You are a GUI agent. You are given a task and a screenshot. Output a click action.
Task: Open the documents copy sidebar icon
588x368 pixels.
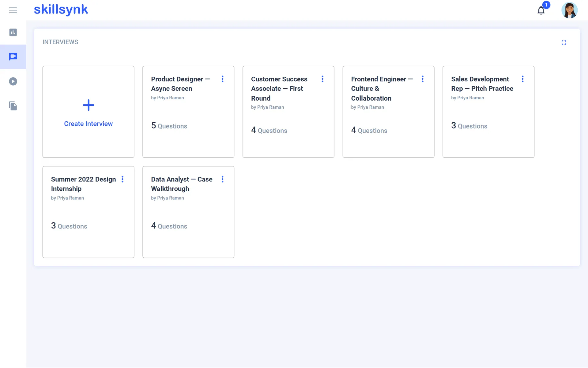(x=13, y=106)
